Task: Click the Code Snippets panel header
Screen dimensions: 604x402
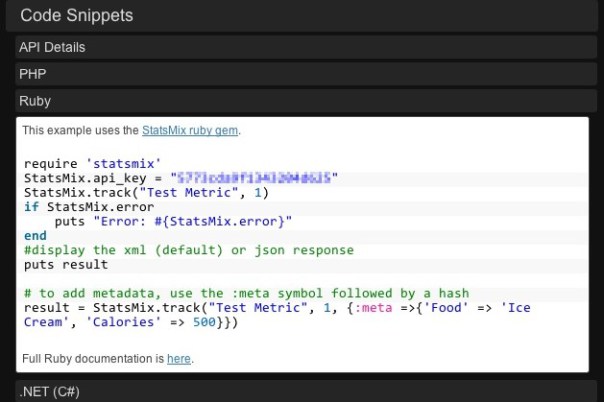Action: [x=302, y=15]
